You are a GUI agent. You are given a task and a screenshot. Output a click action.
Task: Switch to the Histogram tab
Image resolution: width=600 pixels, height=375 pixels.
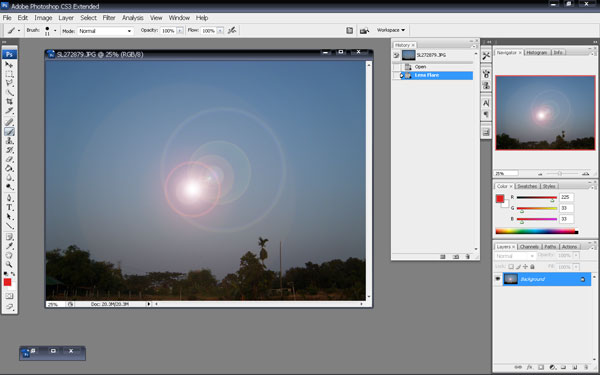[x=537, y=52]
